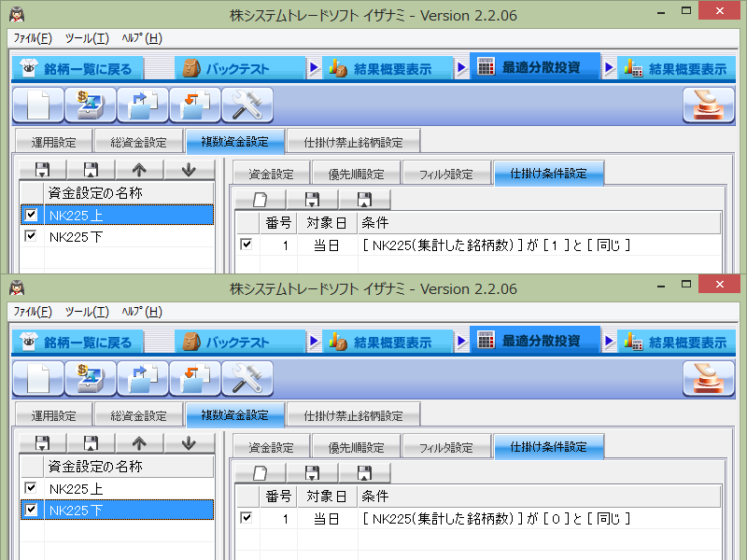Click 資金設定の名称 header in upper window
Screen dimensions: 747x560
129,193
